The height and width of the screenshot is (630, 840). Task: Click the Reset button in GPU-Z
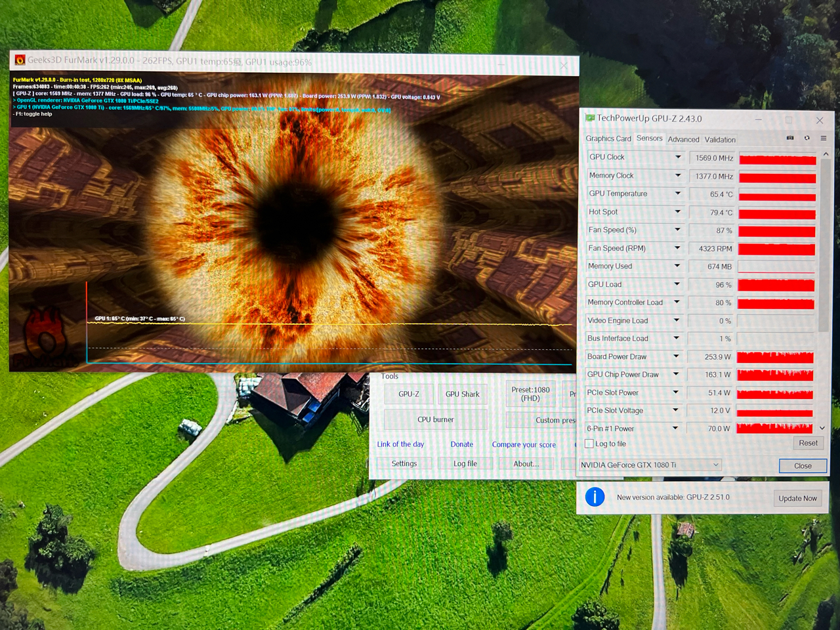(x=808, y=443)
